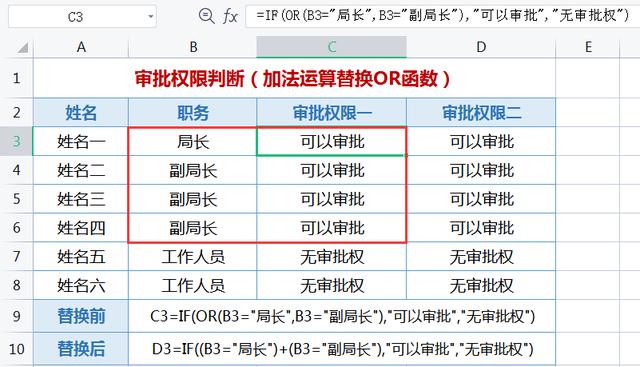The image size is (640, 367).
Task: Select cell D7 showing 无审批权
Action: [481, 256]
